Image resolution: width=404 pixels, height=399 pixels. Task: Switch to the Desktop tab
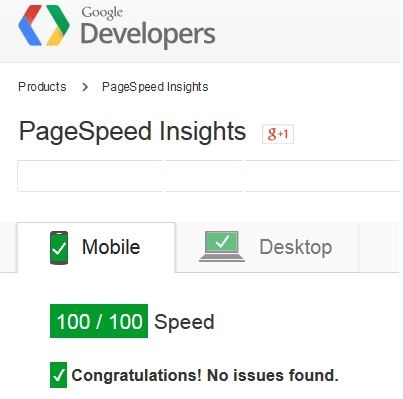pos(267,247)
